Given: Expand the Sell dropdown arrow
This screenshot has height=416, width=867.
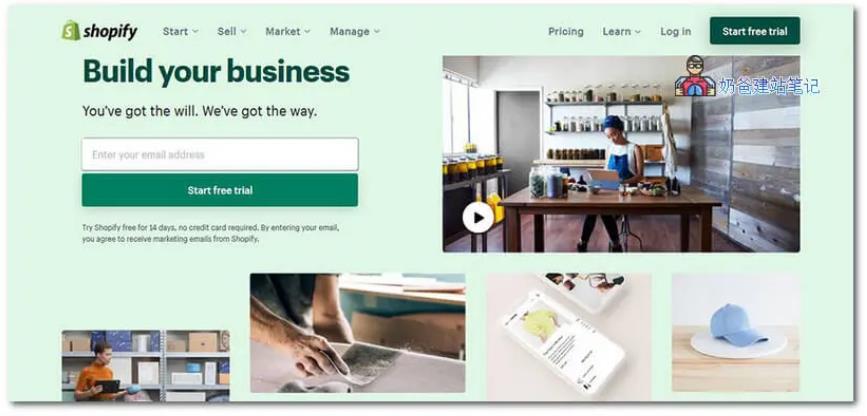Looking at the screenshot, I should coord(243,32).
